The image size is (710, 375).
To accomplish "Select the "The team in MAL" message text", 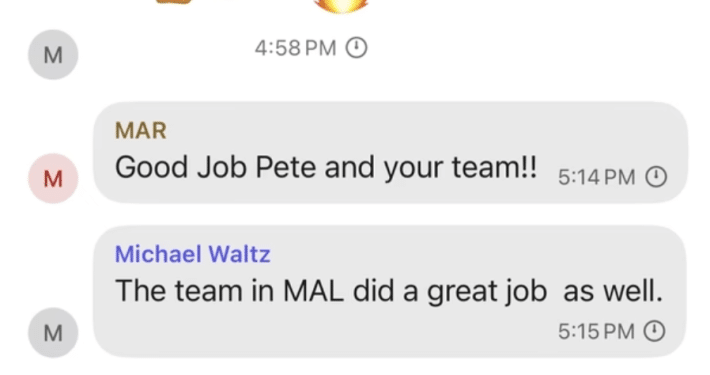I will [x=389, y=290].
